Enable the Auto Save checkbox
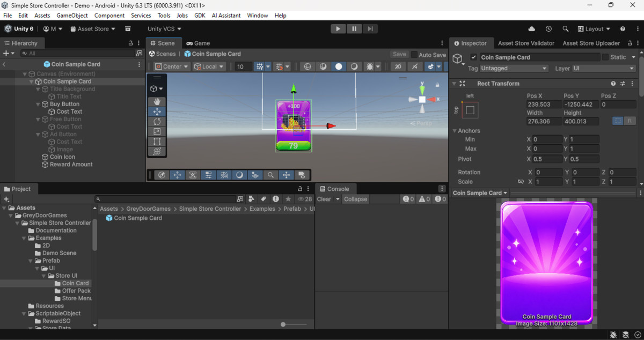The height and width of the screenshot is (340, 644). pos(414,55)
